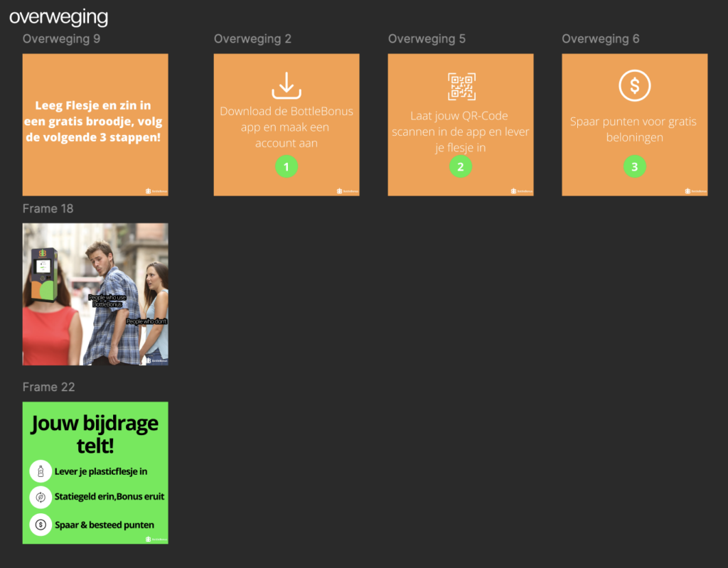Click the QR code icon in Overweging 5
Image resolution: width=728 pixels, height=568 pixels.
click(461, 87)
